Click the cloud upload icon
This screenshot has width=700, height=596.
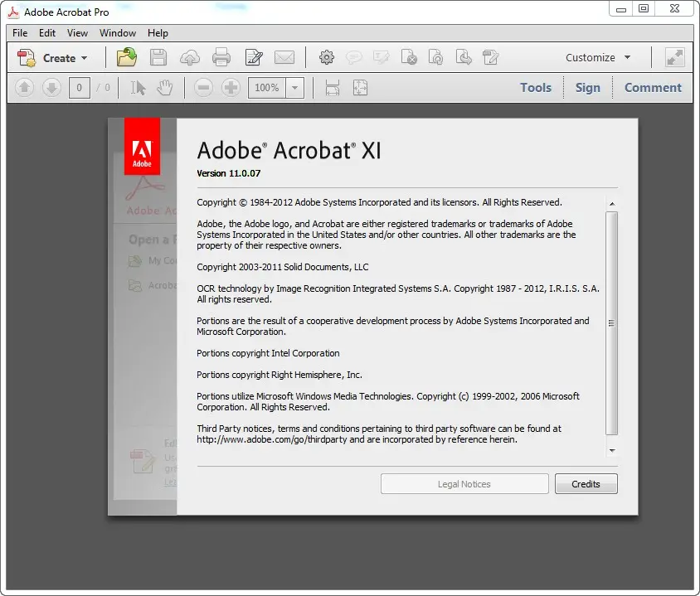coord(190,58)
